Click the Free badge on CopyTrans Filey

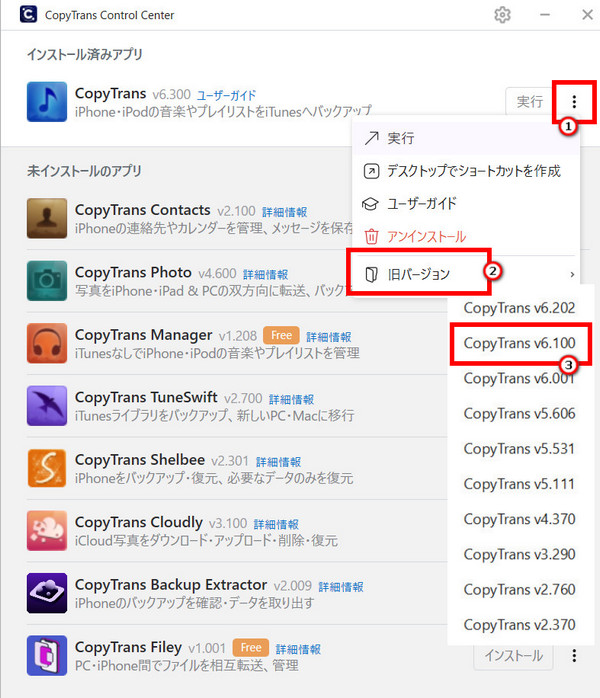[x=251, y=647]
